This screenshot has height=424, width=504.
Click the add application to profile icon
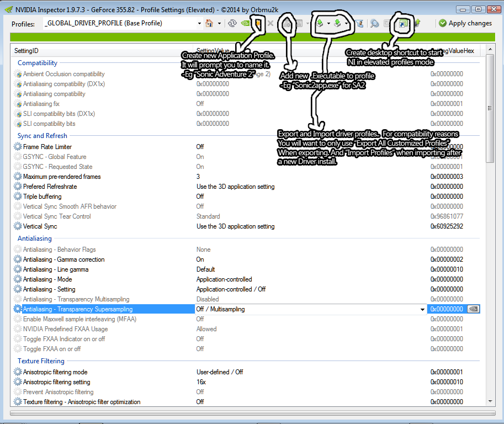click(287, 24)
